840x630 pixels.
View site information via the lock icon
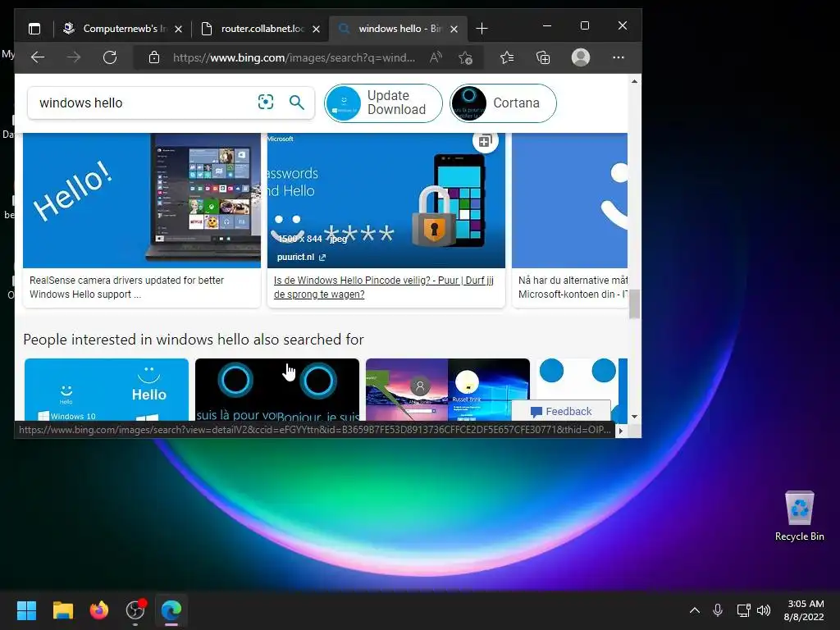click(153, 57)
